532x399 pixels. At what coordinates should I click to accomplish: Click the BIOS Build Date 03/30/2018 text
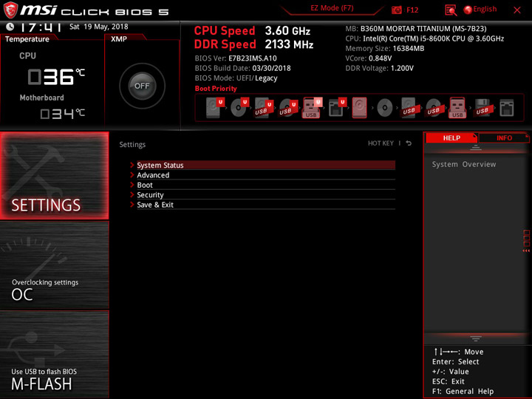pyautogui.click(x=242, y=68)
